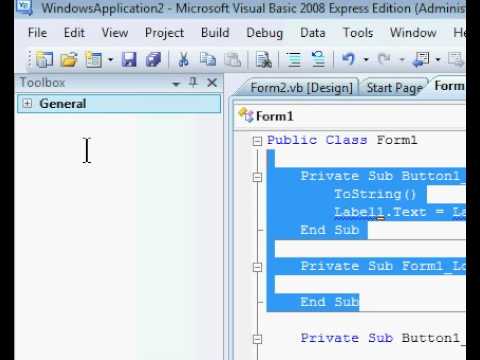Open the Tools menu
The width and height of the screenshot is (480, 360).
[358, 33]
